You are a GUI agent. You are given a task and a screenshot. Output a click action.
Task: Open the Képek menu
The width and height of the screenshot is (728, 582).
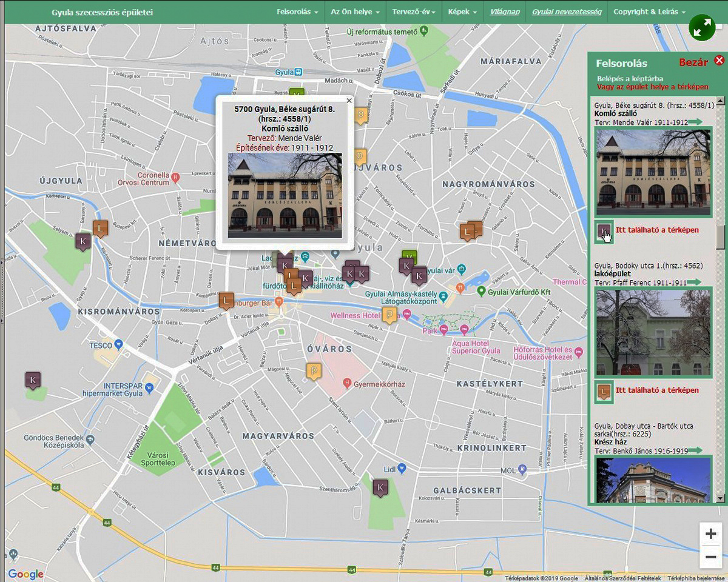pyautogui.click(x=462, y=12)
